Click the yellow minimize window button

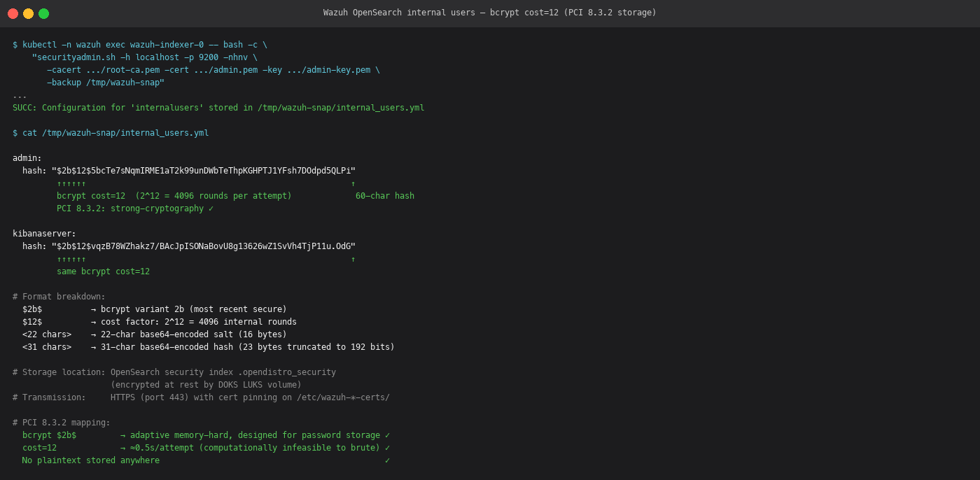(28, 13)
